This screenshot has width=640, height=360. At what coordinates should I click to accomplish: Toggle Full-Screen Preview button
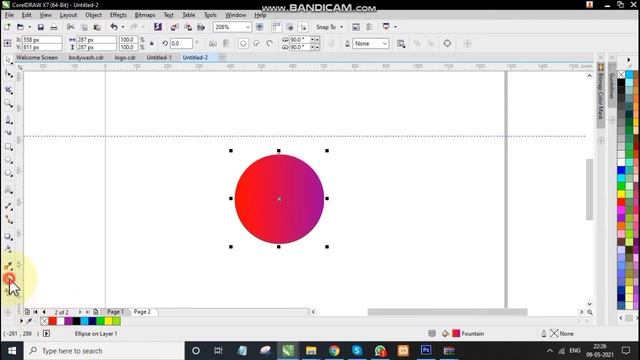(259, 27)
